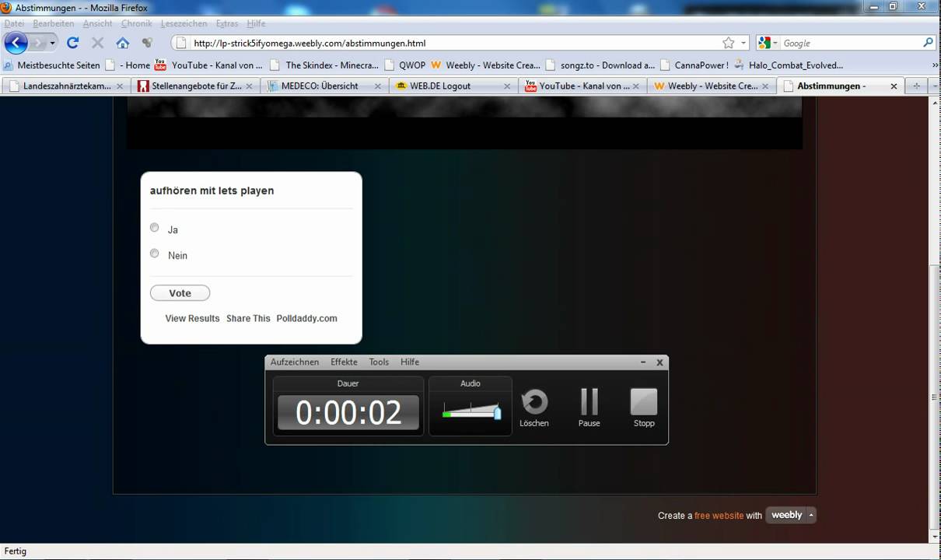
Task: Open the recorder Tools menu
Action: tap(379, 362)
